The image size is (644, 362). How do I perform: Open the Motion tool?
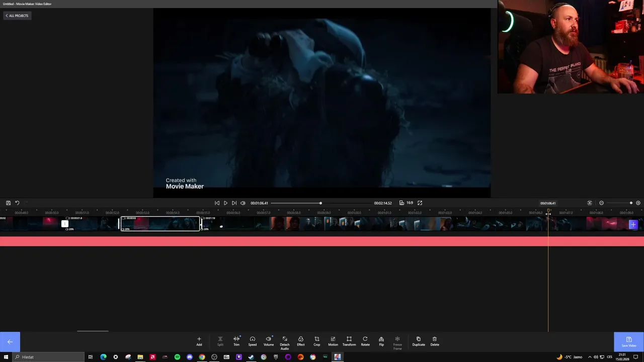coord(333,341)
